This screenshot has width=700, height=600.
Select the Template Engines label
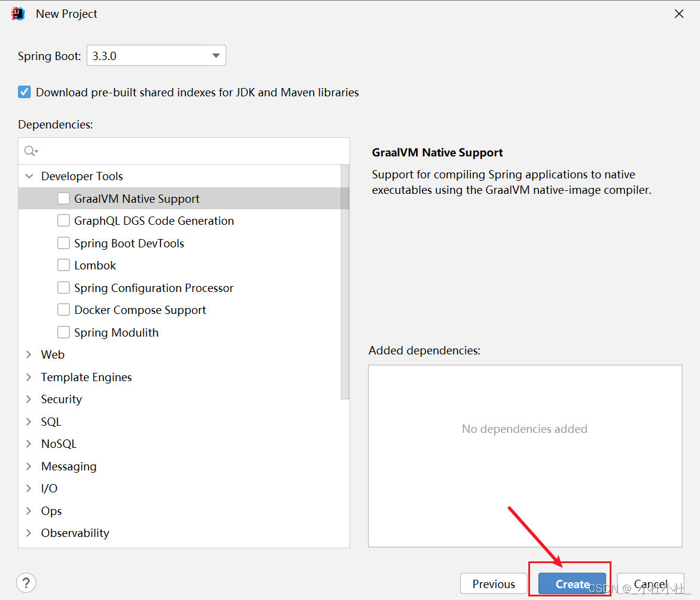[86, 377]
